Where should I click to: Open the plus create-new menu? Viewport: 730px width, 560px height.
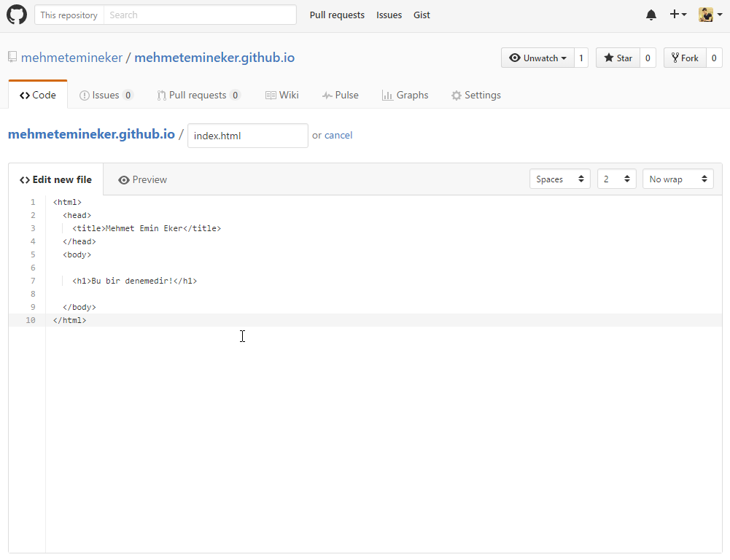(678, 15)
